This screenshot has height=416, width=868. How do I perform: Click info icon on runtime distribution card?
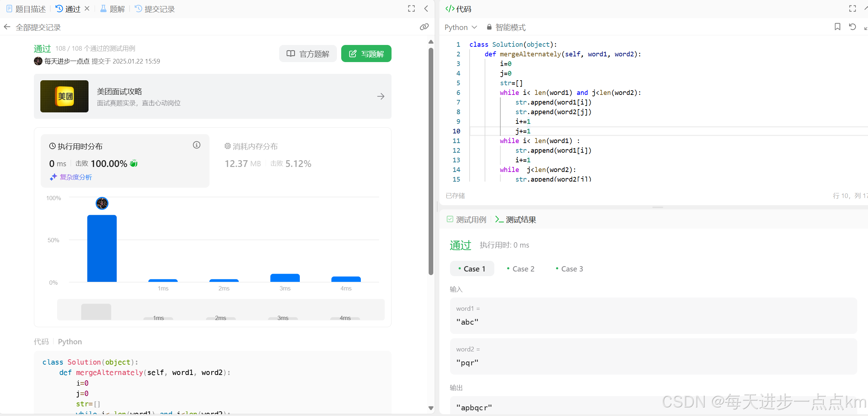[x=197, y=145]
